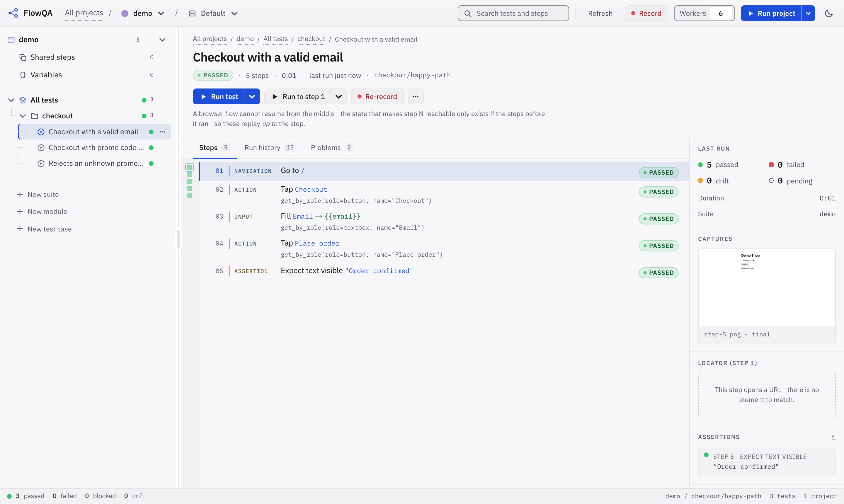Select step 05 Expect text visible row

[x=444, y=271]
